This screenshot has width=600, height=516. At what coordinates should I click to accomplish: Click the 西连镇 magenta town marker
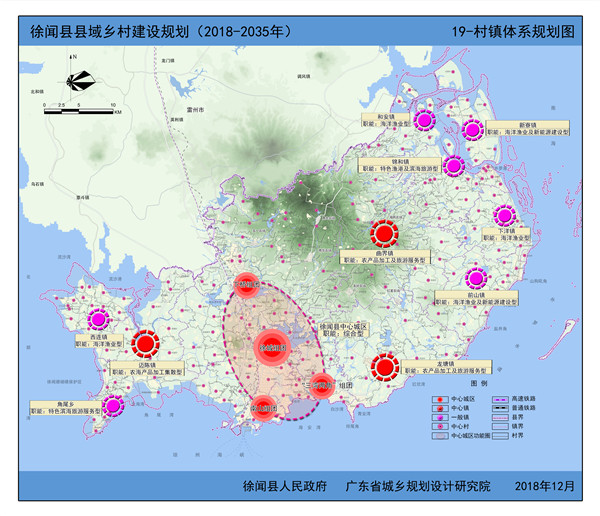tap(98, 321)
